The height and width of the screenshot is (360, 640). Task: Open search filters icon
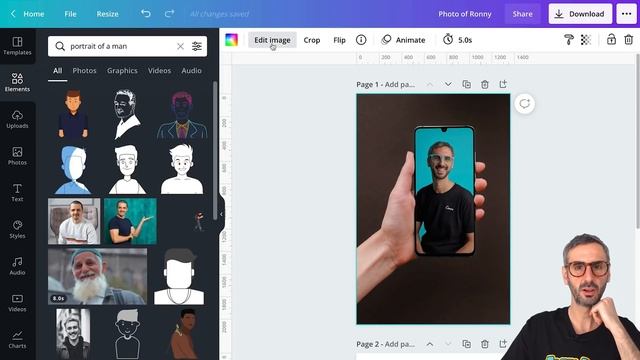pyautogui.click(x=197, y=46)
